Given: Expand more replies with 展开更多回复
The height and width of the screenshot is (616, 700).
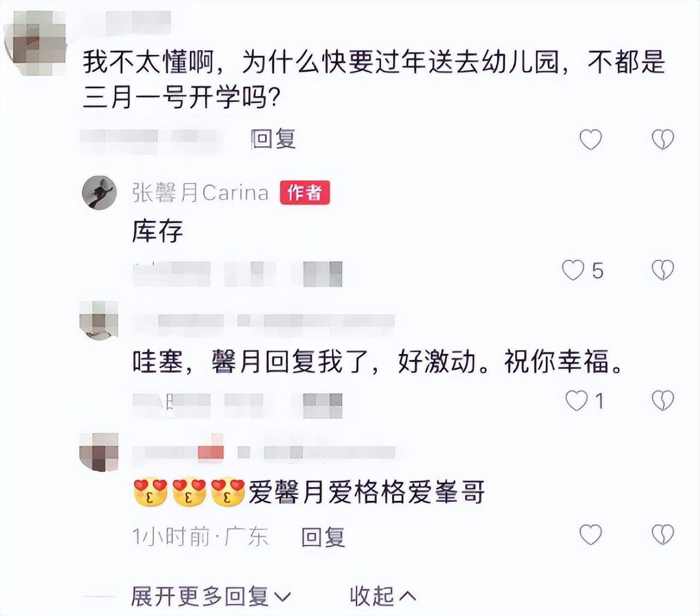Looking at the screenshot, I should click(211, 596).
